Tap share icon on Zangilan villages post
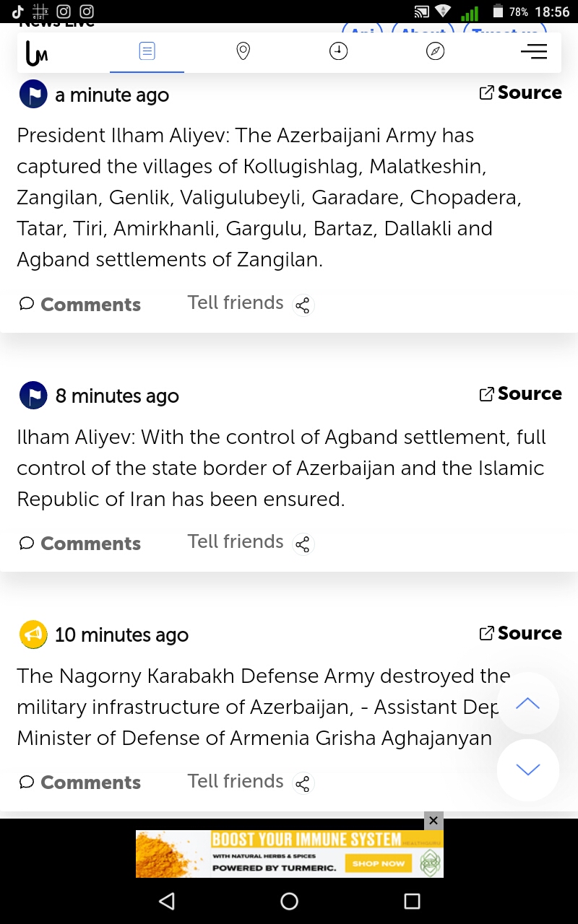Screen dimensions: 578x924 (x=303, y=305)
